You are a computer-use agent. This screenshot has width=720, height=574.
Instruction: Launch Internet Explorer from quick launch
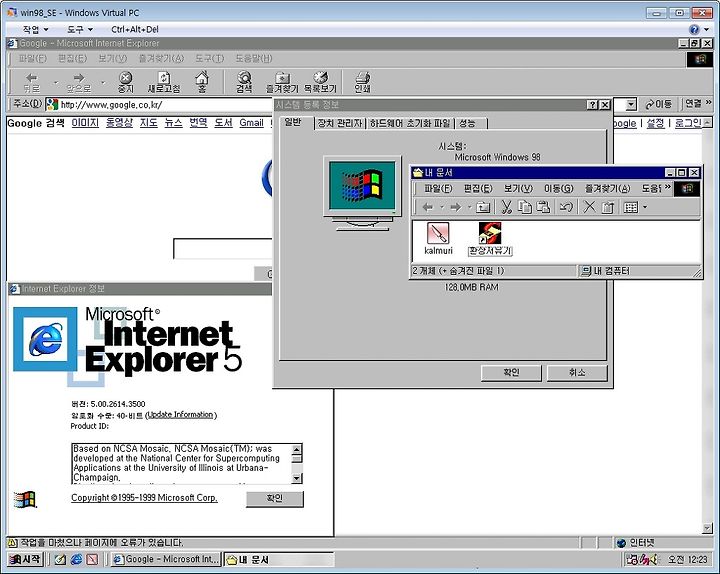pos(76,559)
